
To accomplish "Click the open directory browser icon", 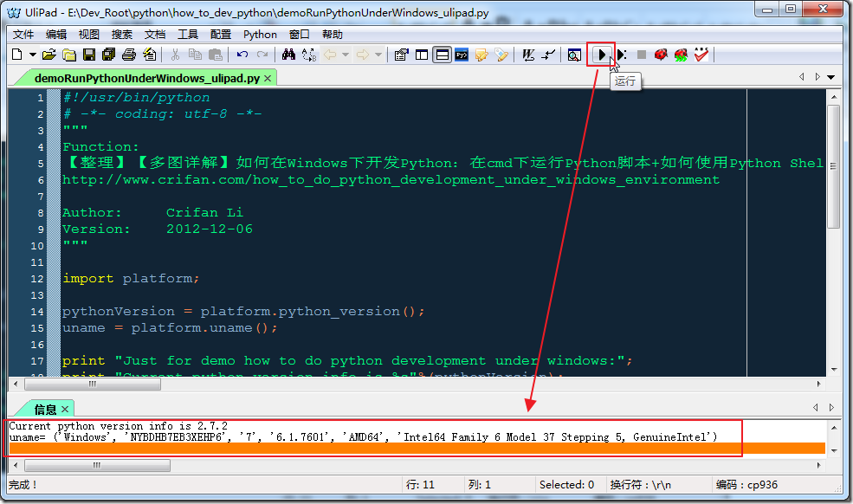I will (69, 55).
